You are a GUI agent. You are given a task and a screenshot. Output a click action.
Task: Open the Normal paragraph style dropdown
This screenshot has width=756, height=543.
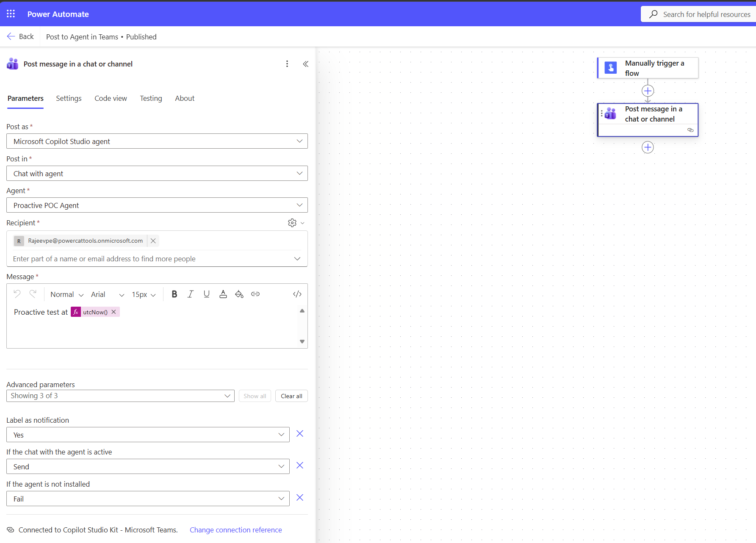67,294
